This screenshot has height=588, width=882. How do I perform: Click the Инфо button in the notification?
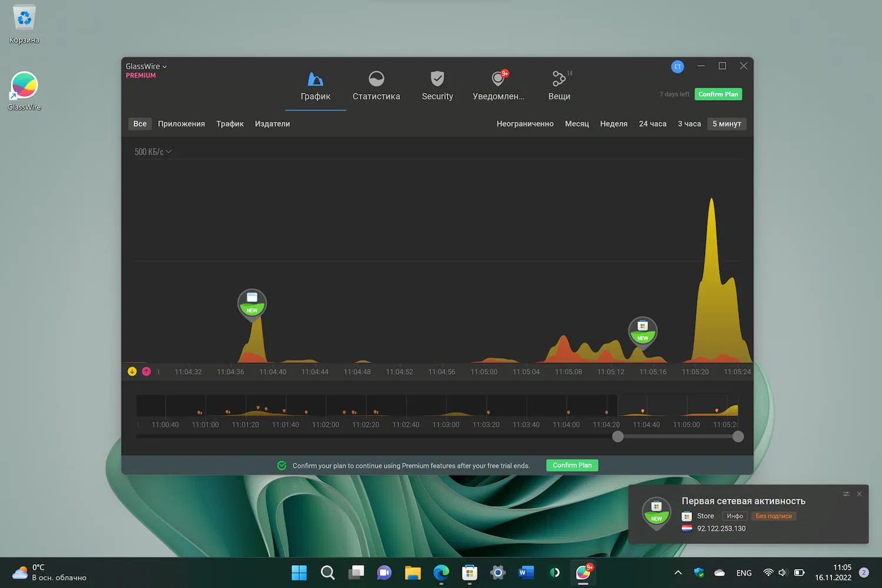click(x=735, y=516)
